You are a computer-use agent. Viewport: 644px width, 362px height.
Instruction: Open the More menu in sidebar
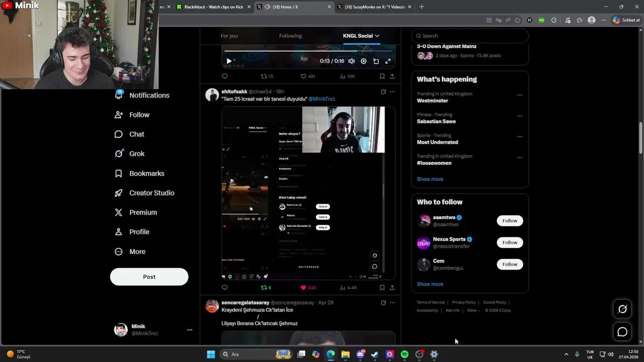(x=130, y=251)
